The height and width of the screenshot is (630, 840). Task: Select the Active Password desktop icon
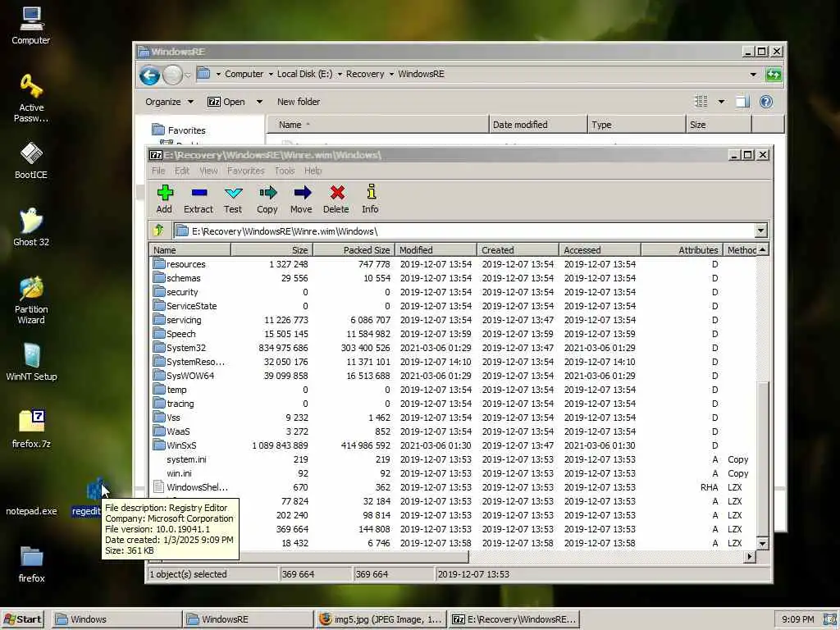(x=31, y=98)
